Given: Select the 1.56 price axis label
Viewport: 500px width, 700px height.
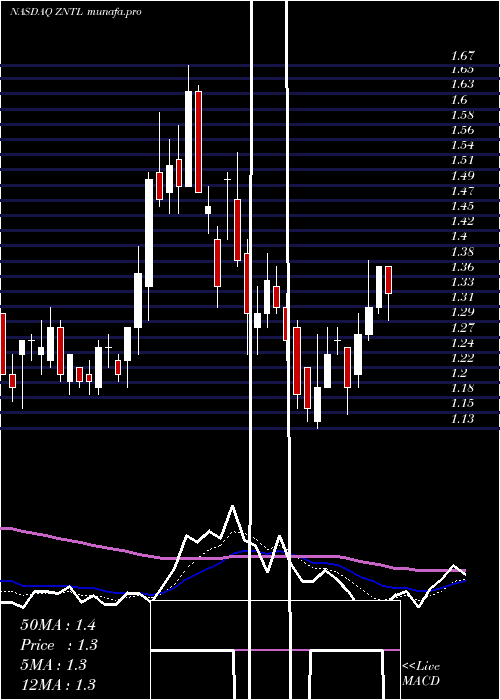Looking at the screenshot, I should (x=462, y=130).
